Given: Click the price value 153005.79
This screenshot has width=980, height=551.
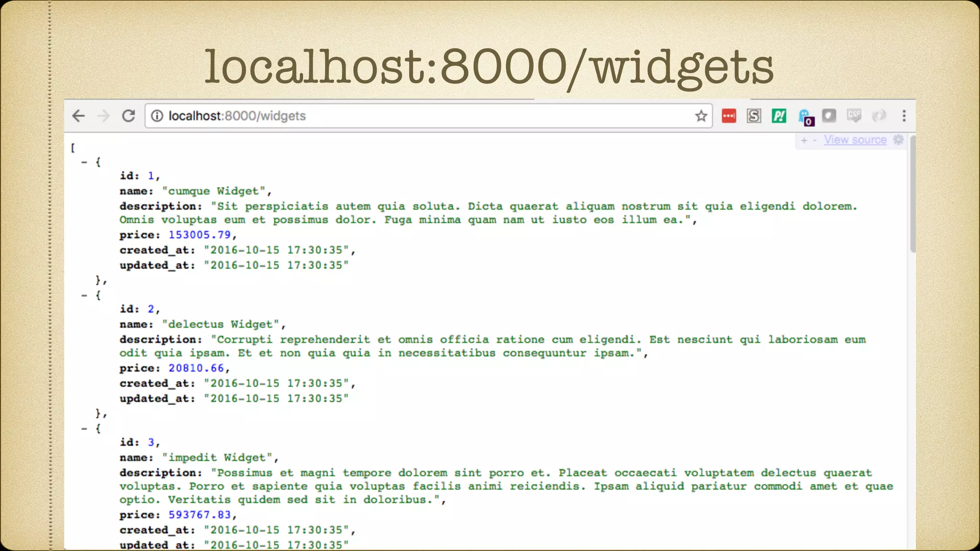Looking at the screenshot, I should (200, 235).
